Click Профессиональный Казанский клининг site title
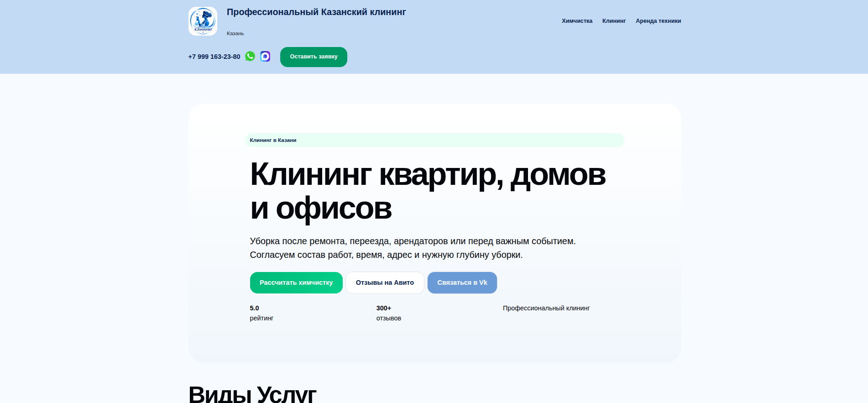Image resolution: width=868 pixels, height=403 pixels. (x=316, y=12)
